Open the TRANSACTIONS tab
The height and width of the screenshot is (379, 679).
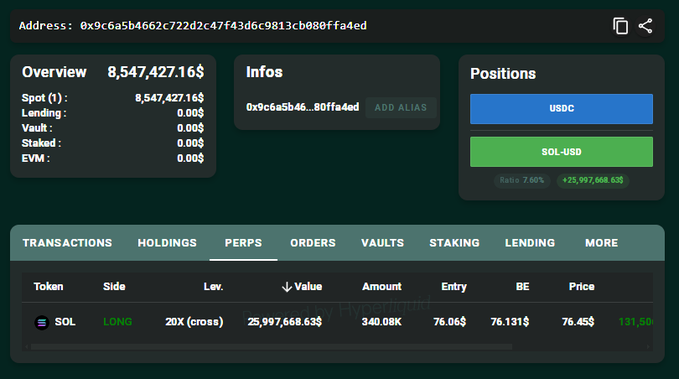coord(67,243)
